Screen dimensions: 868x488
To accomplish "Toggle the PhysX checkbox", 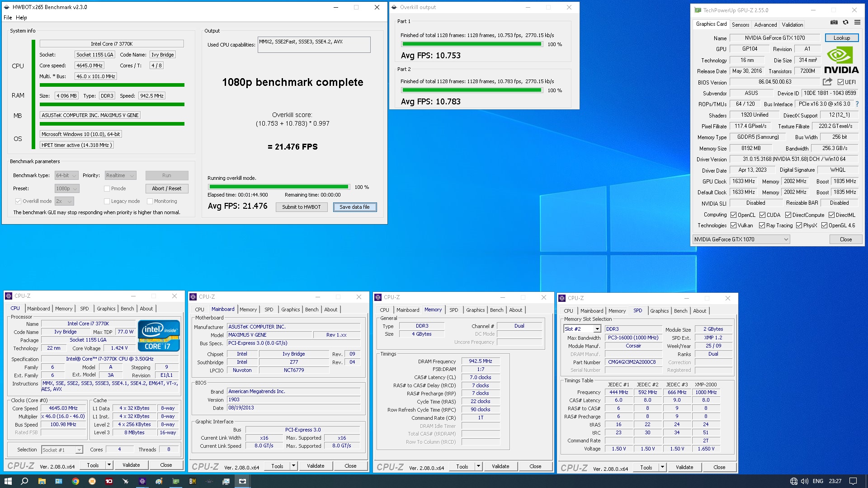I will [x=799, y=225].
